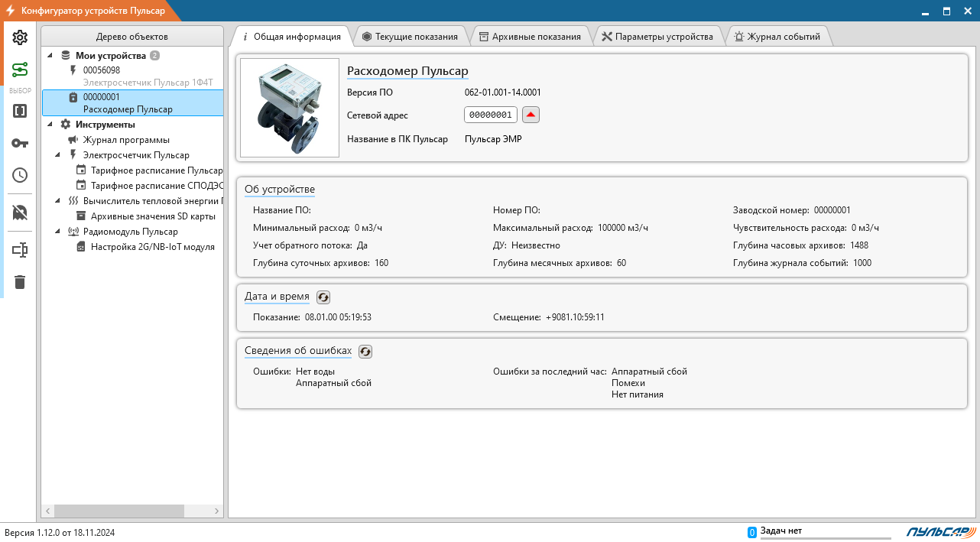The image size is (980, 542).
Task: Select device 00056098 Электросчетчик Пульсар 1Ф4Т
Action: [x=132, y=76]
